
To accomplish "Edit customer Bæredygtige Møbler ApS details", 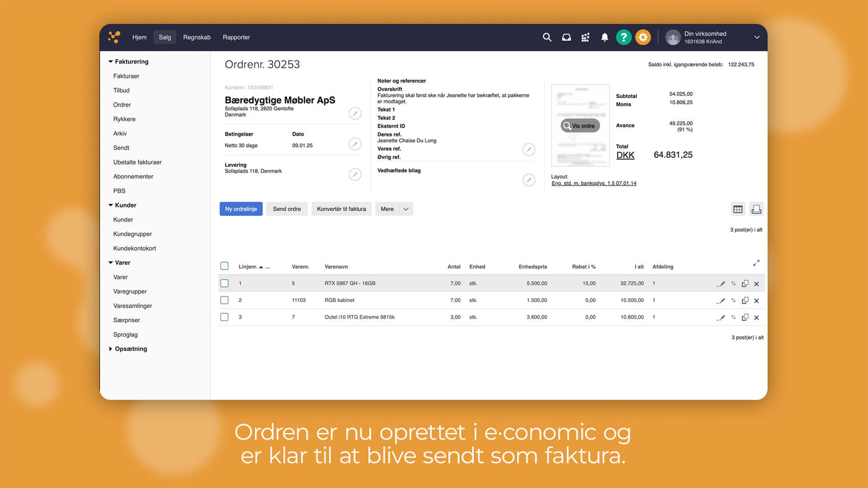I will 355,113.
